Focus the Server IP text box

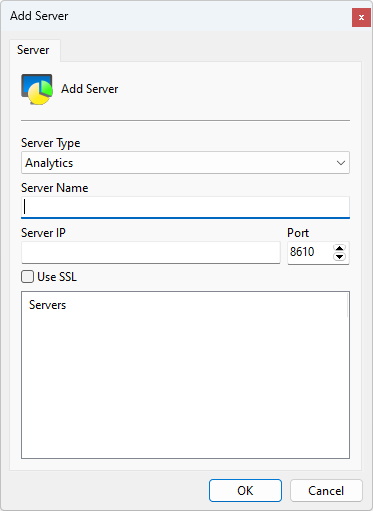click(x=151, y=252)
